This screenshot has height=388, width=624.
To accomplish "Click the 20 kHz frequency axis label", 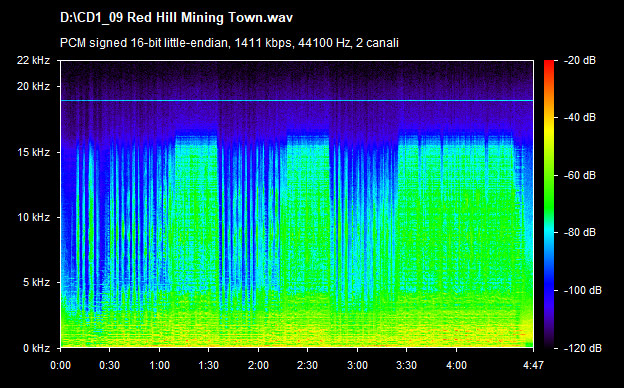I will click(x=33, y=86).
